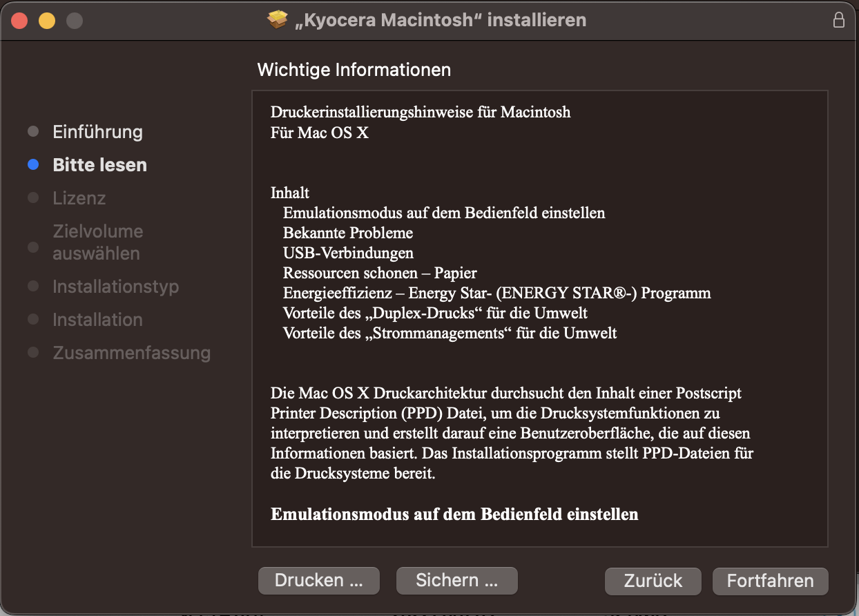Click USB-Verbindungen in the contents list
The height and width of the screenshot is (616, 859).
tap(348, 253)
